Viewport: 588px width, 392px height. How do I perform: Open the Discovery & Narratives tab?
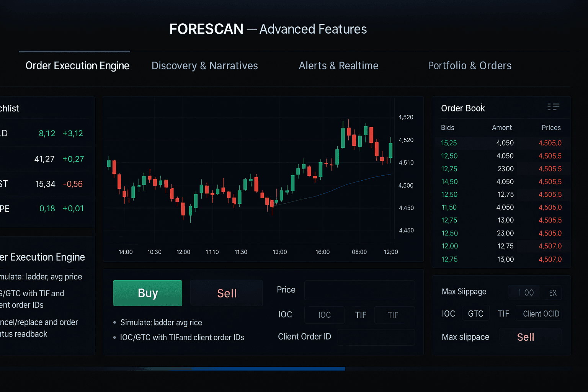pyautogui.click(x=205, y=66)
